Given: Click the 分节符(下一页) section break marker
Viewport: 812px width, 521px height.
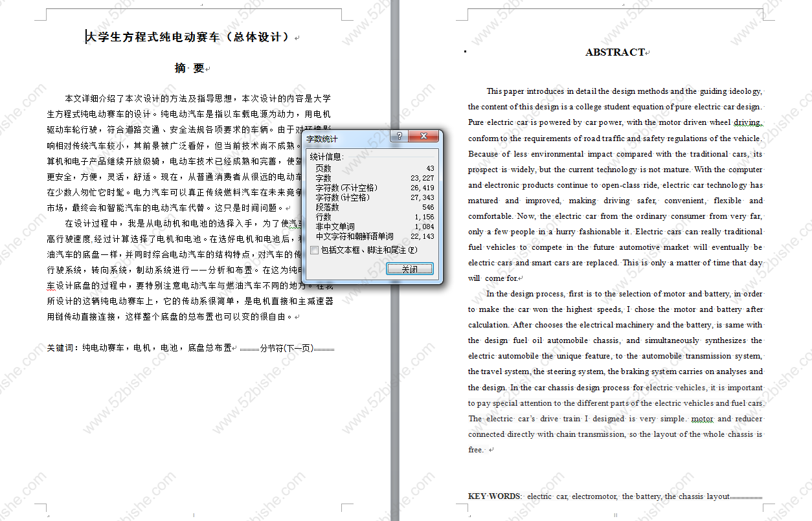Looking at the screenshot, I should pos(287,348).
